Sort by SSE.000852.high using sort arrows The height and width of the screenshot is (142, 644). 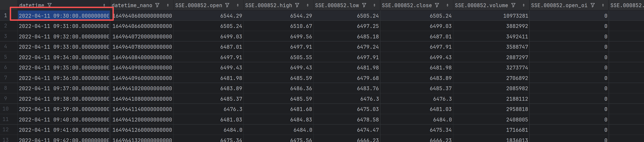[x=307, y=5]
